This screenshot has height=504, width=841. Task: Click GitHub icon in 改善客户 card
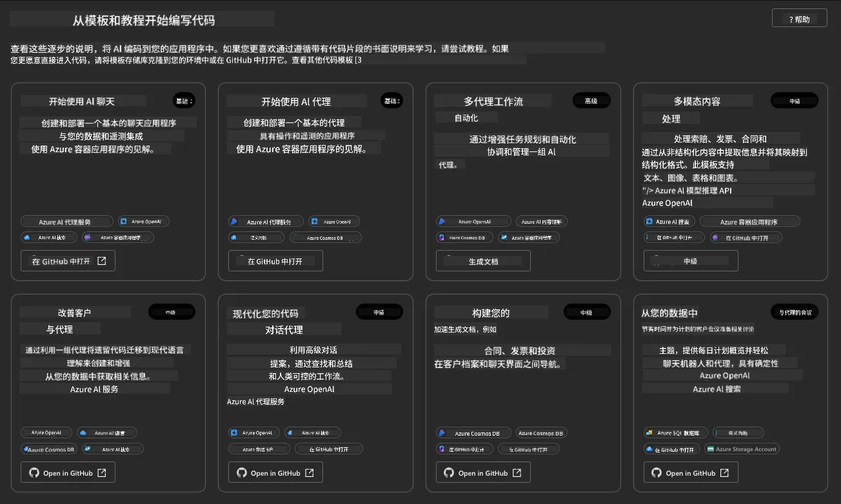[x=34, y=473]
